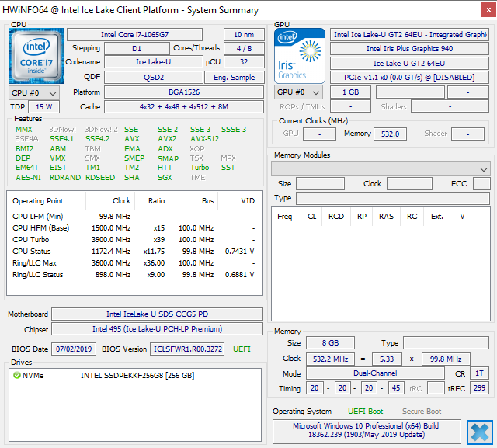Click the TDP 15 W value

(x=43, y=107)
